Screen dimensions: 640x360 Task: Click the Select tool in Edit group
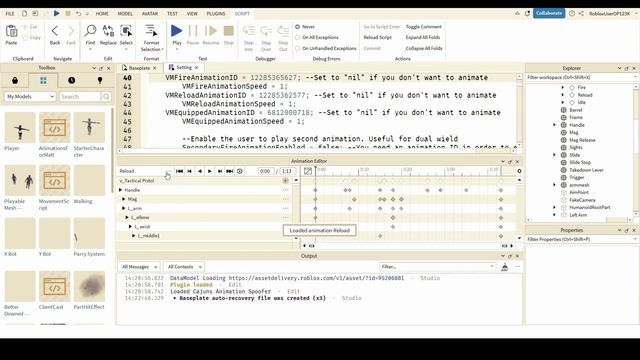126,31
